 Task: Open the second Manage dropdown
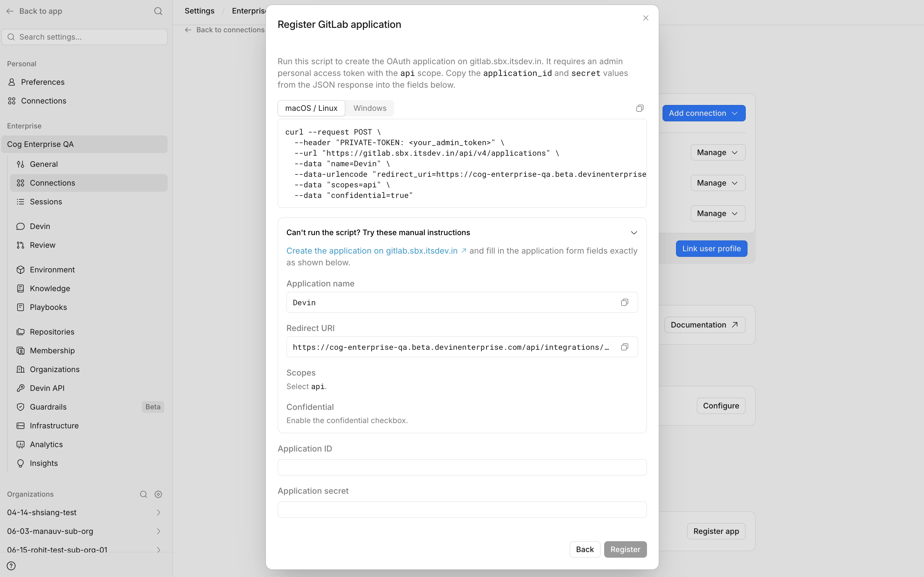point(718,183)
